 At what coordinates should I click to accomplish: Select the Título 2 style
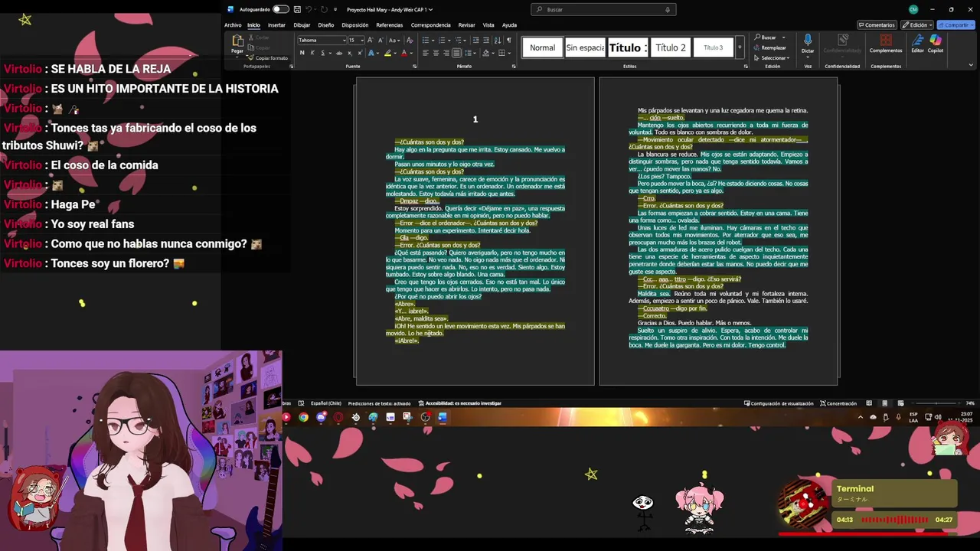(671, 47)
